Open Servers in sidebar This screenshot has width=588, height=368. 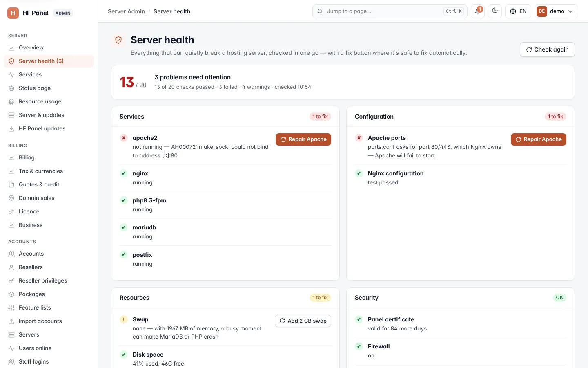pyautogui.click(x=49, y=334)
